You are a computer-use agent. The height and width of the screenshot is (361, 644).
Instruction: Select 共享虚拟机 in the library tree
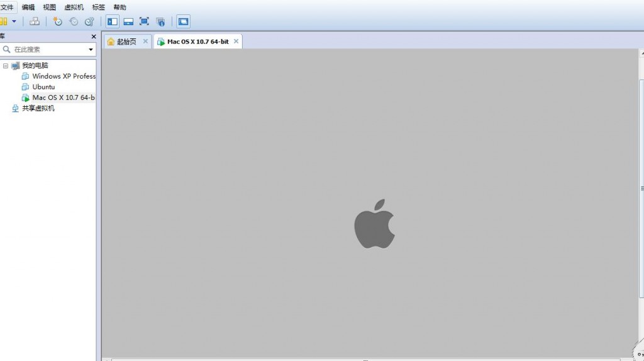(38, 108)
